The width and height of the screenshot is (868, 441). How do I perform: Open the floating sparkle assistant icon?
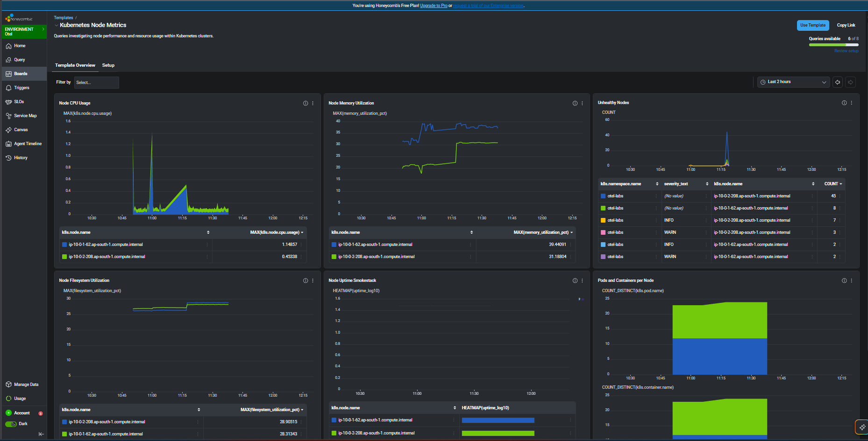tap(862, 427)
